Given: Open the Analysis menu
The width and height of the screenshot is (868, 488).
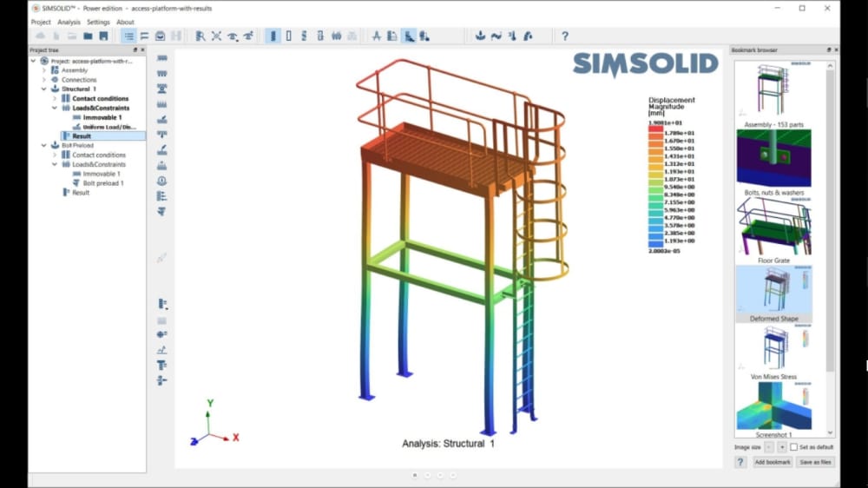Looking at the screenshot, I should point(69,22).
